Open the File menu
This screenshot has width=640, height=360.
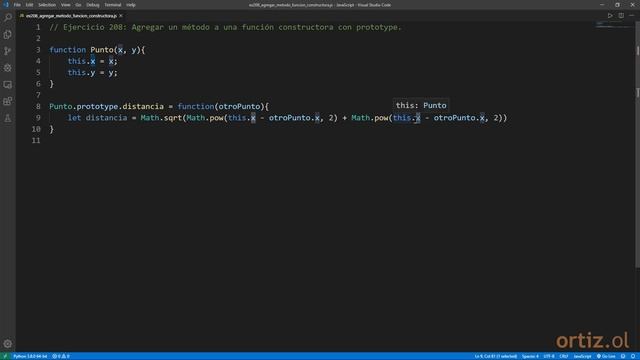coord(17,5)
